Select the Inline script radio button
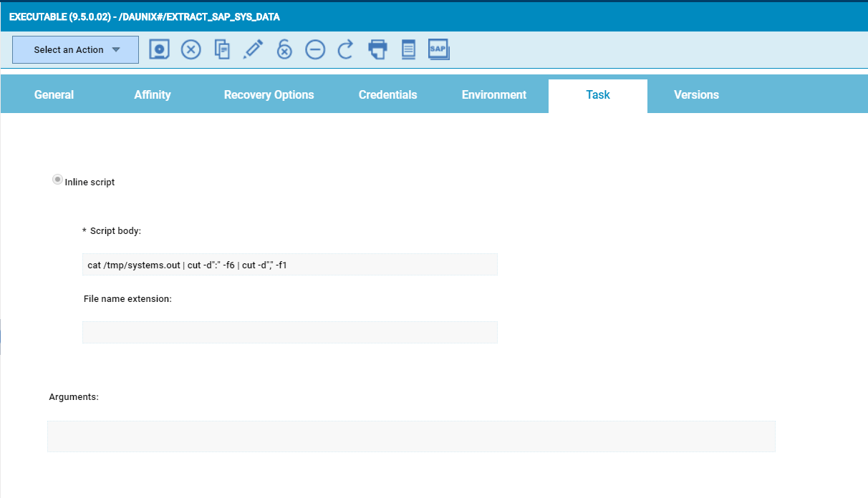 coord(57,180)
